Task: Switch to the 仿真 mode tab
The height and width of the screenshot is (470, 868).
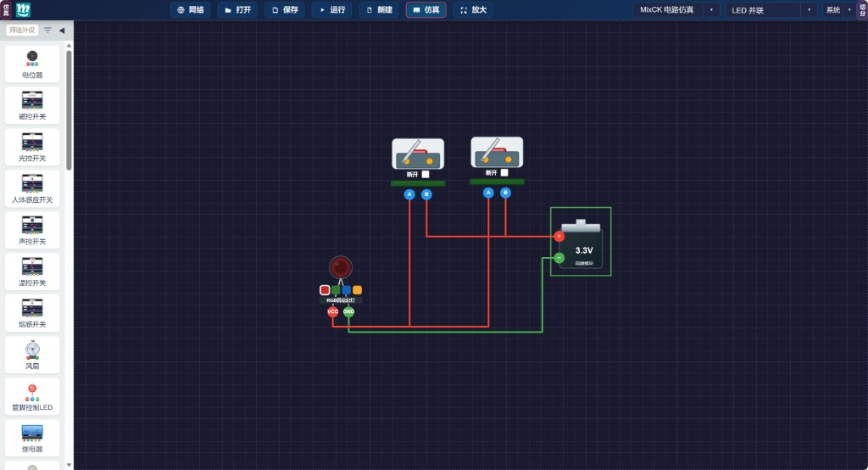Action: [426, 10]
